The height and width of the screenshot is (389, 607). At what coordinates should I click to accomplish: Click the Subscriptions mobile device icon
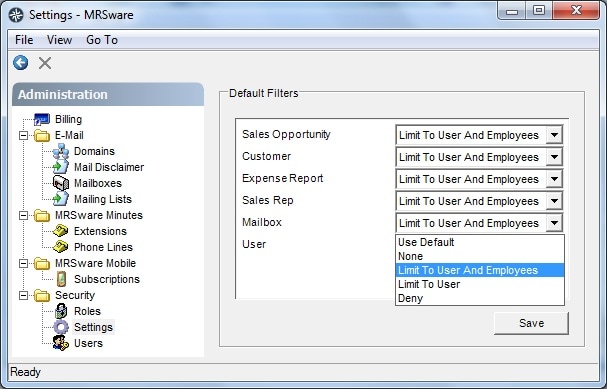(x=61, y=279)
